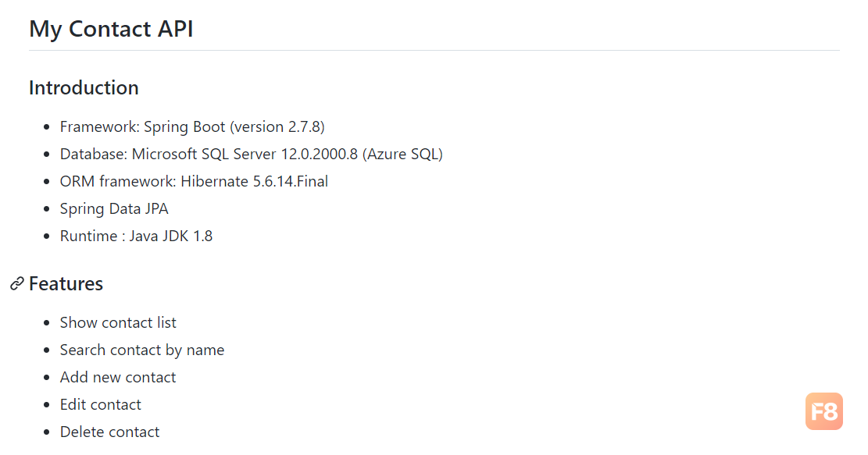Screen dimensions: 868x455
Task: Click the horizontal rule below the title
Action: point(434,50)
